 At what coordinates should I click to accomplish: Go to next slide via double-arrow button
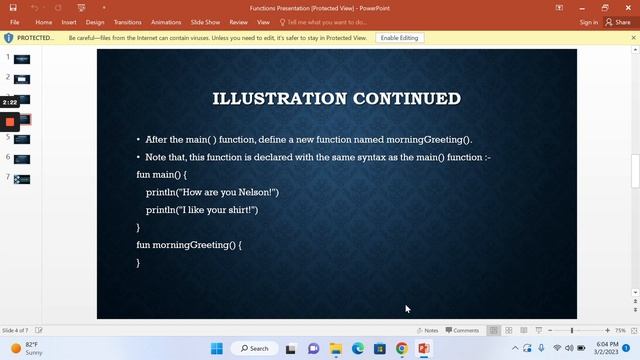tap(635, 310)
